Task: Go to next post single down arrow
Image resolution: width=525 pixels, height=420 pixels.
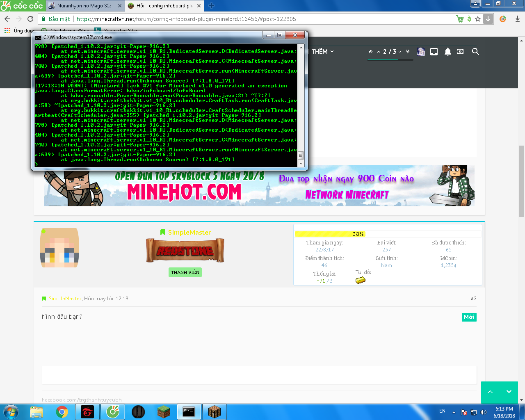Action: point(400,52)
